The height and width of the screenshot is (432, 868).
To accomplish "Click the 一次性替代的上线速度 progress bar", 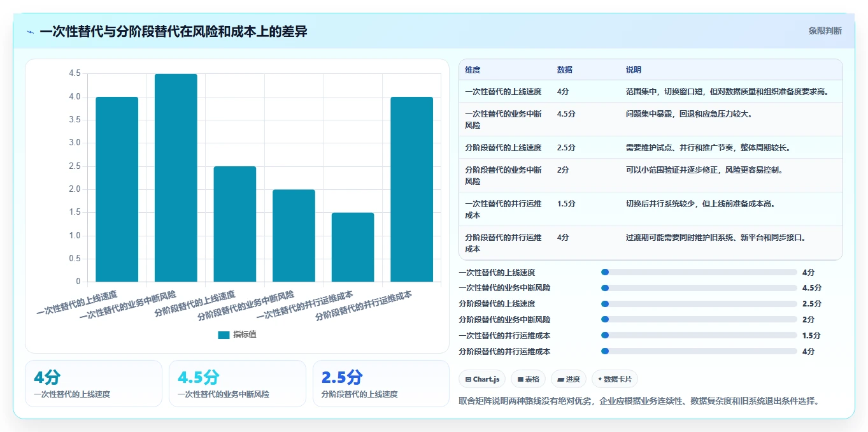I will click(x=699, y=272).
